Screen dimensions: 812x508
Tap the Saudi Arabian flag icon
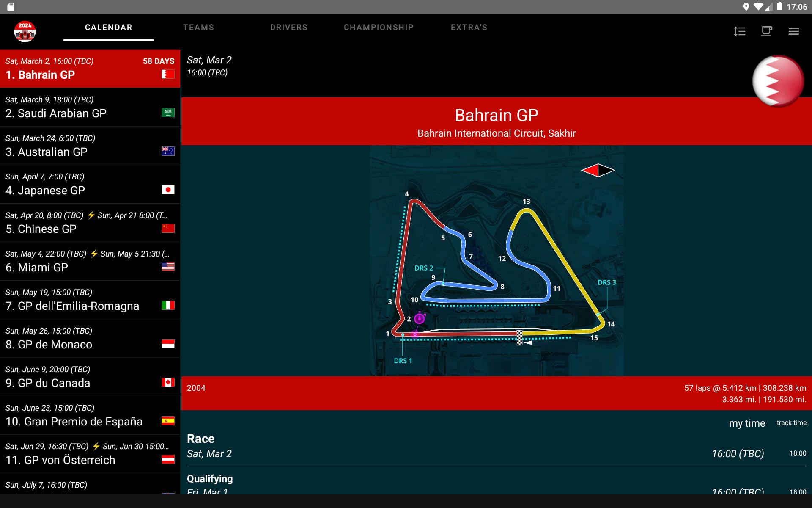[x=168, y=113]
